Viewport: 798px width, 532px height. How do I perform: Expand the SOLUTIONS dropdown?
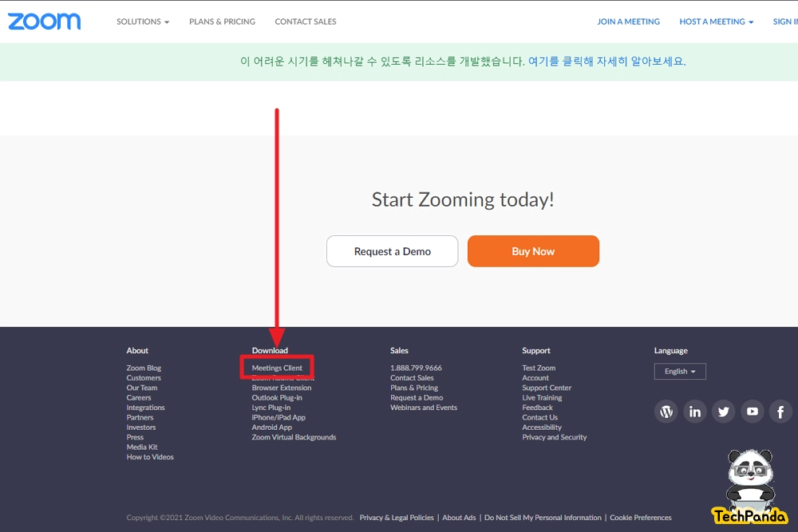(x=143, y=22)
